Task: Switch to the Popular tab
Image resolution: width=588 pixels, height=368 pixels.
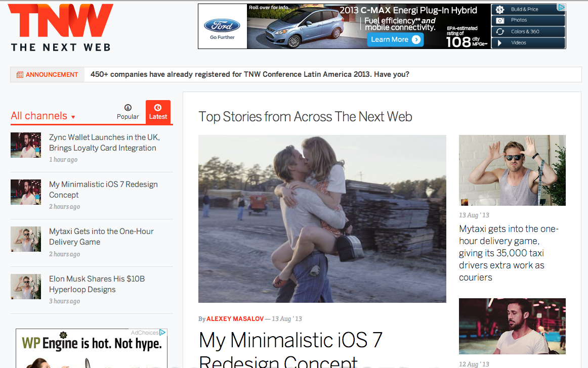Action: 128,112
